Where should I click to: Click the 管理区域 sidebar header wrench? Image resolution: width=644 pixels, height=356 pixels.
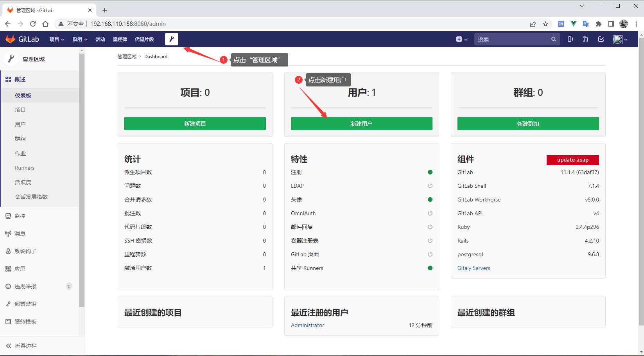11,59
